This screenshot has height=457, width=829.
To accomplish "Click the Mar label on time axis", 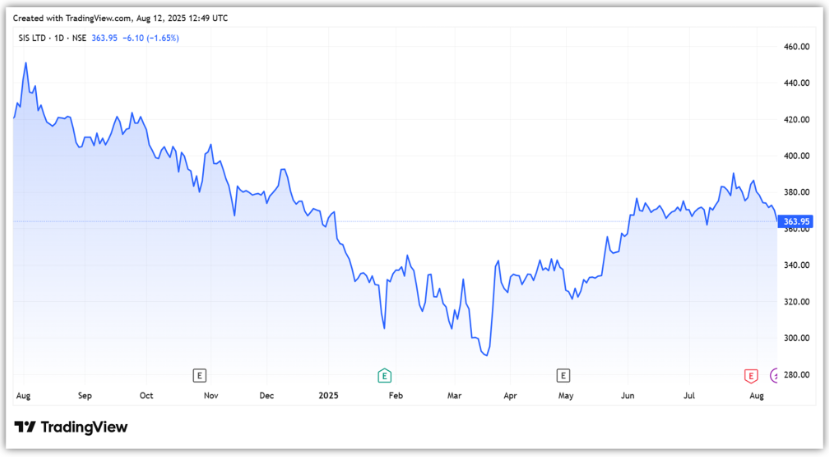I will [x=456, y=396].
